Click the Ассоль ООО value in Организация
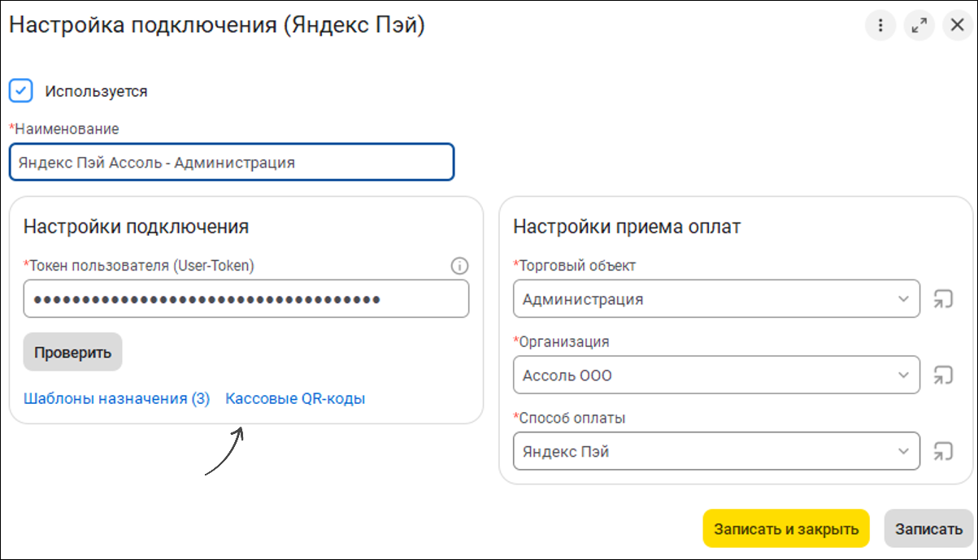978x560 pixels. [567, 376]
